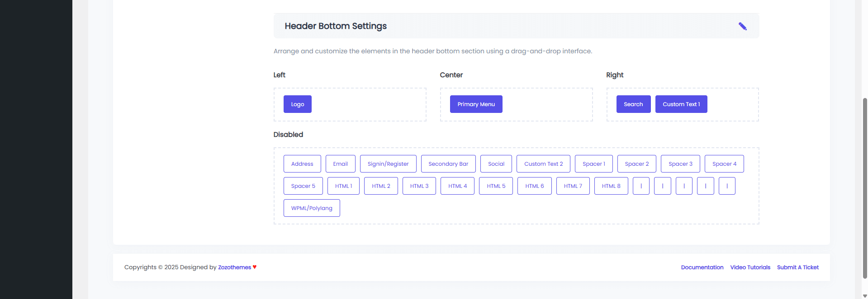This screenshot has height=299, width=868.
Task: Select the disabled Email element
Action: click(x=340, y=164)
